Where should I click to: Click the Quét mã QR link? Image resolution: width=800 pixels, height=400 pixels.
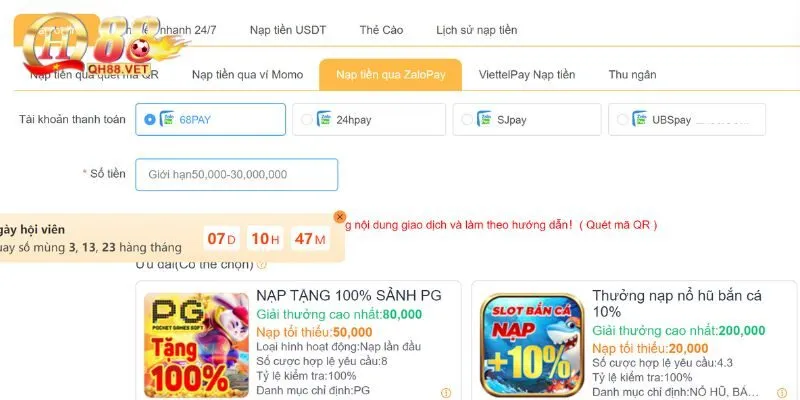click(x=618, y=224)
